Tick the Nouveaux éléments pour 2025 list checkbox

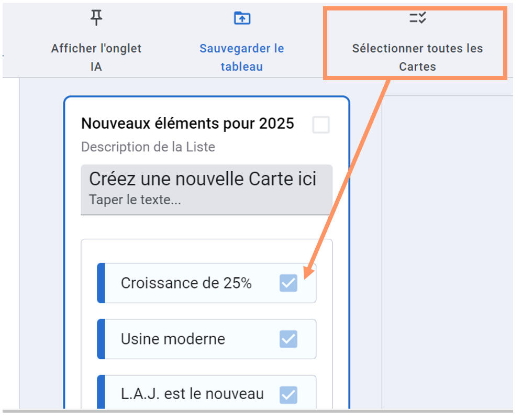click(320, 125)
